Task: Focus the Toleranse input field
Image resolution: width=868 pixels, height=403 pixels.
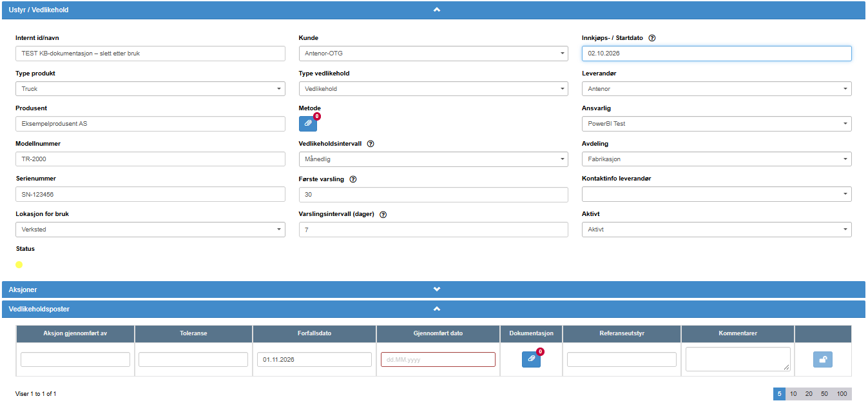Action: click(x=193, y=360)
